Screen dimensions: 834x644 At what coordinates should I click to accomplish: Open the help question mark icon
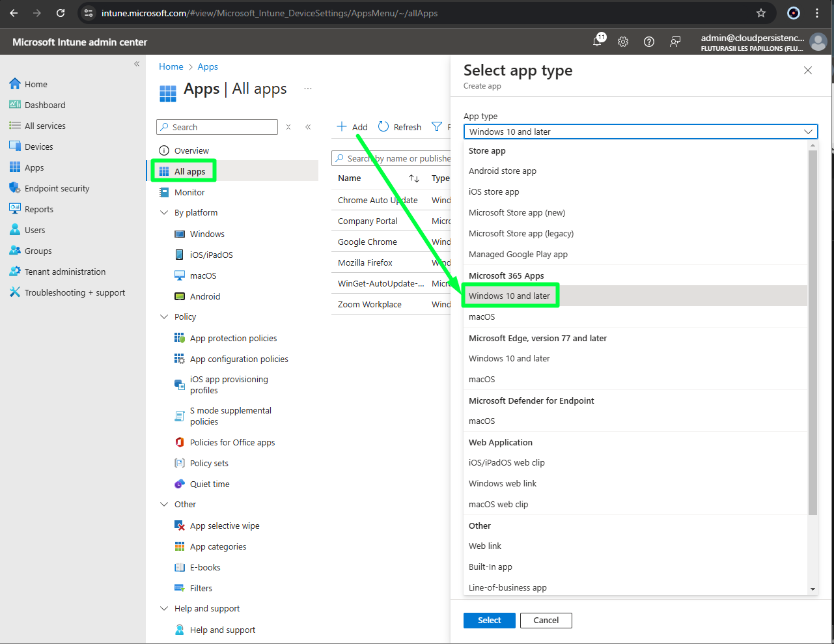(x=649, y=42)
